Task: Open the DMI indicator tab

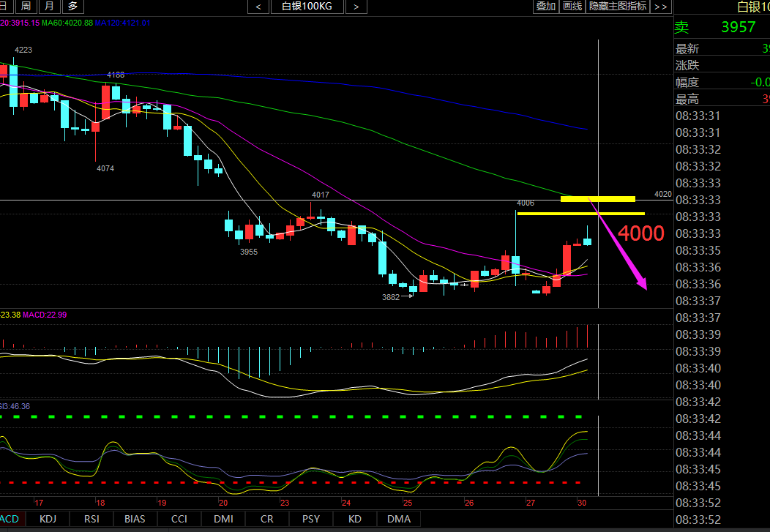Action: point(223,519)
